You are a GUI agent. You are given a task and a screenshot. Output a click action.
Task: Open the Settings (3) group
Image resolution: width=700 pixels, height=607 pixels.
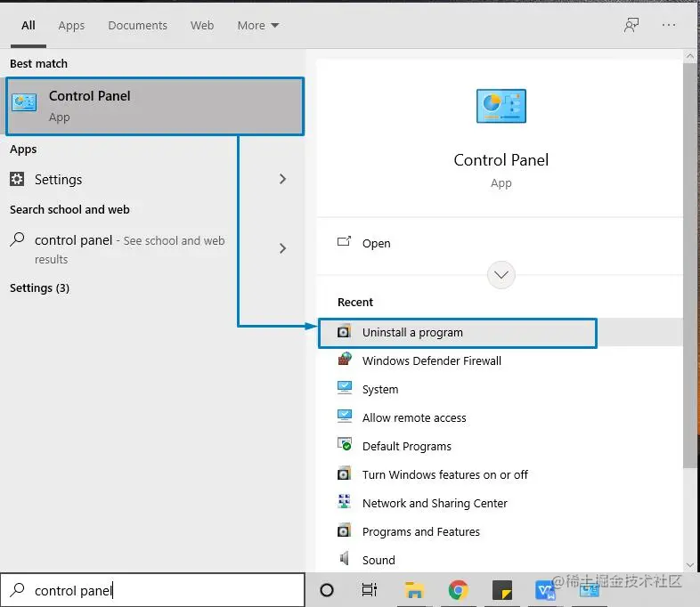39,288
